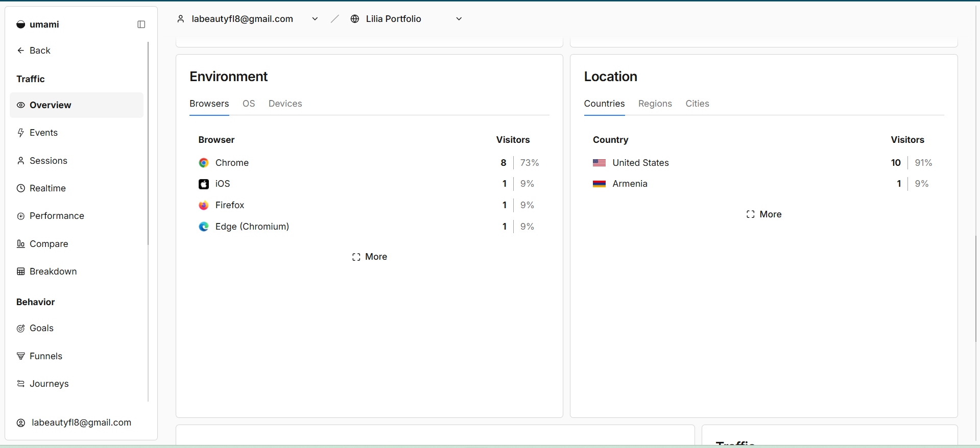Click the Events lightning icon
The width and height of the screenshot is (980, 448).
coord(20,133)
